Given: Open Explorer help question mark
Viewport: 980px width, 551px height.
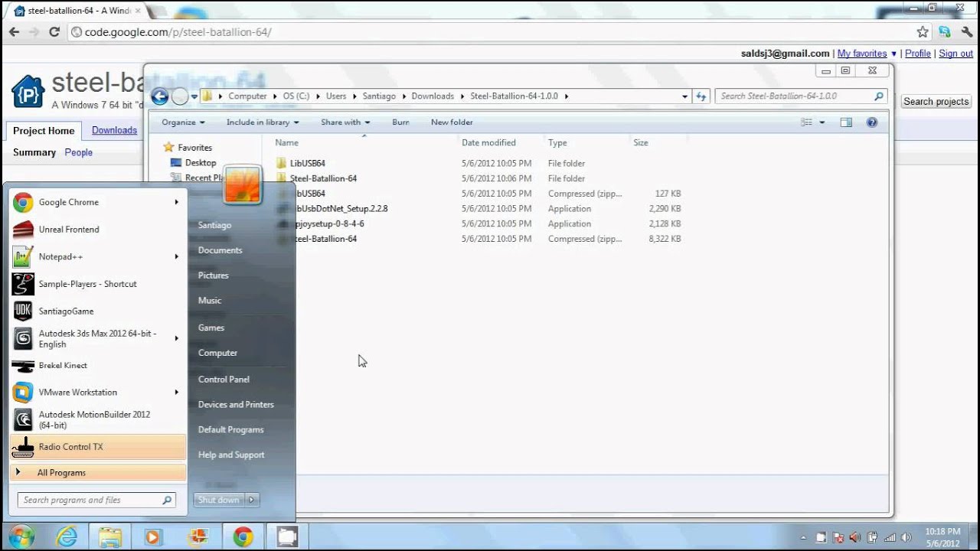Looking at the screenshot, I should click(871, 122).
